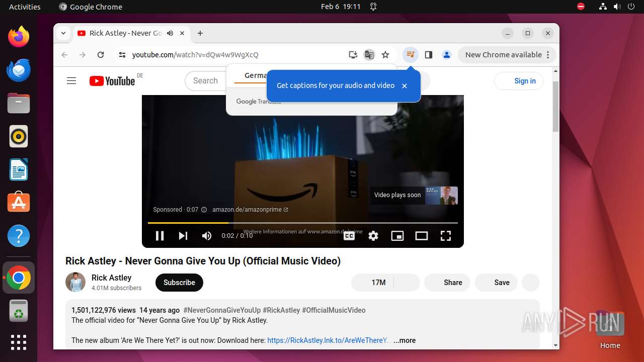Enter fullscreen mode

click(446, 236)
